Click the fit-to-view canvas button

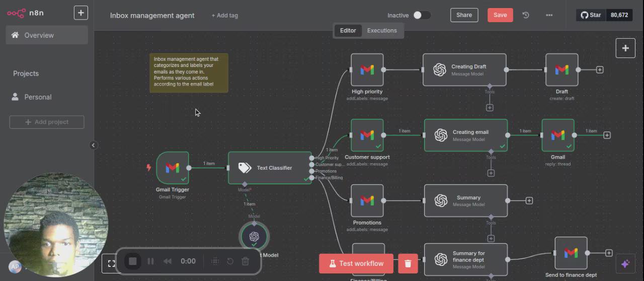click(x=111, y=263)
